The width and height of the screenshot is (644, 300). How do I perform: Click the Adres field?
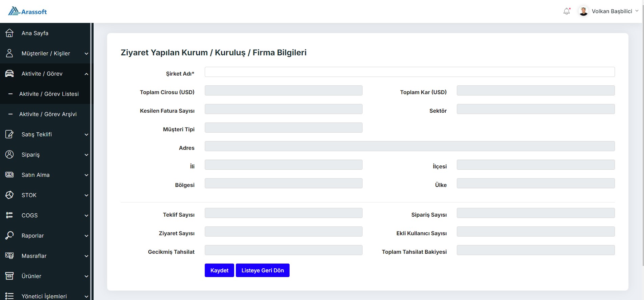pos(410,146)
